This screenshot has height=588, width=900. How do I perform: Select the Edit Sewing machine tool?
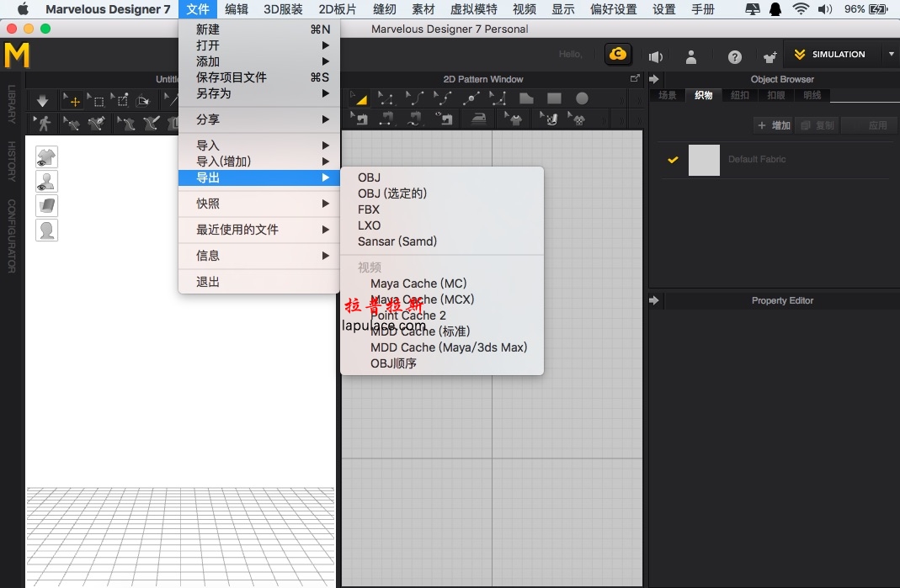click(360, 119)
